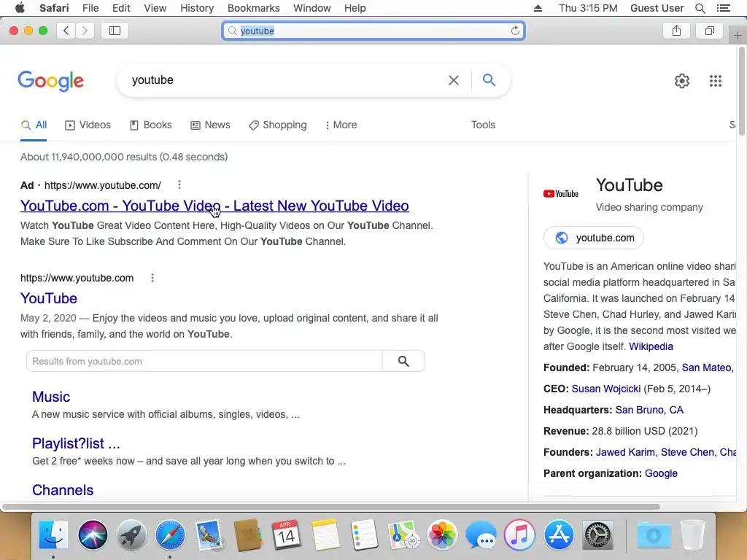The height and width of the screenshot is (560, 747).
Task: Open Finder from the dock
Action: tap(53, 534)
